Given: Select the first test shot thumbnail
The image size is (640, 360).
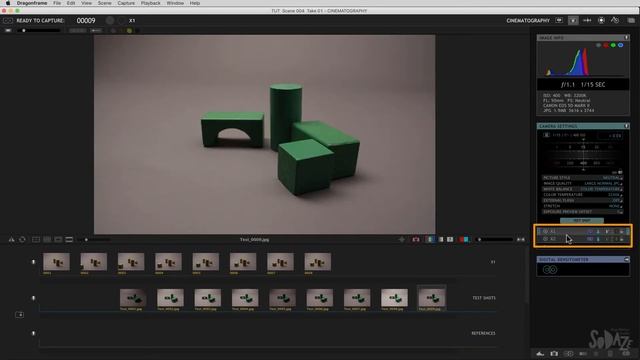Looking at the screenshot, I should 133,298.
